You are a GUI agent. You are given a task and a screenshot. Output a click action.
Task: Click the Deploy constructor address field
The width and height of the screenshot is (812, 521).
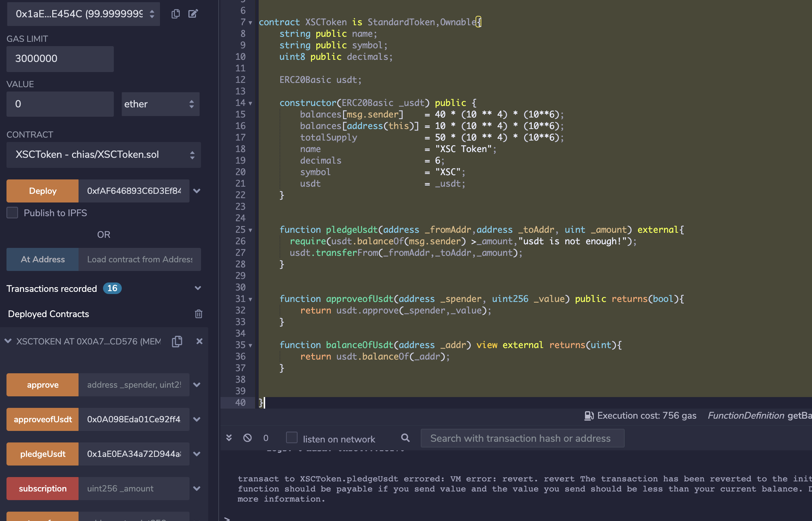point(134,191)
